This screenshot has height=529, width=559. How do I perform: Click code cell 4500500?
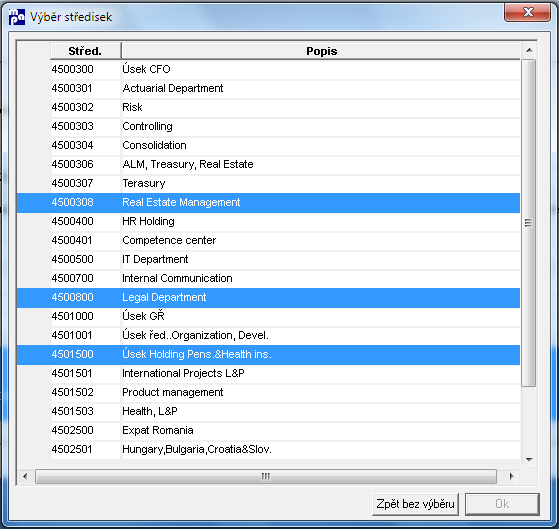86,259
